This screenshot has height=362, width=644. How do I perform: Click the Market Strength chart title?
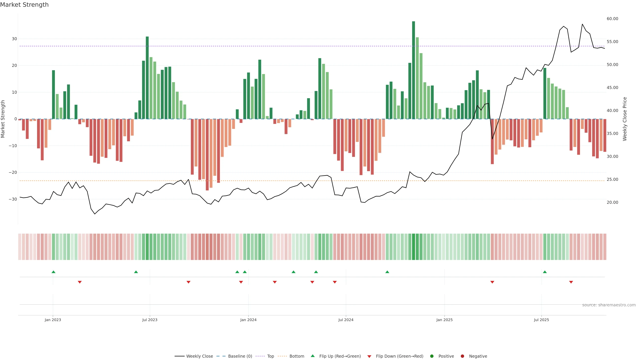[24, 5]
